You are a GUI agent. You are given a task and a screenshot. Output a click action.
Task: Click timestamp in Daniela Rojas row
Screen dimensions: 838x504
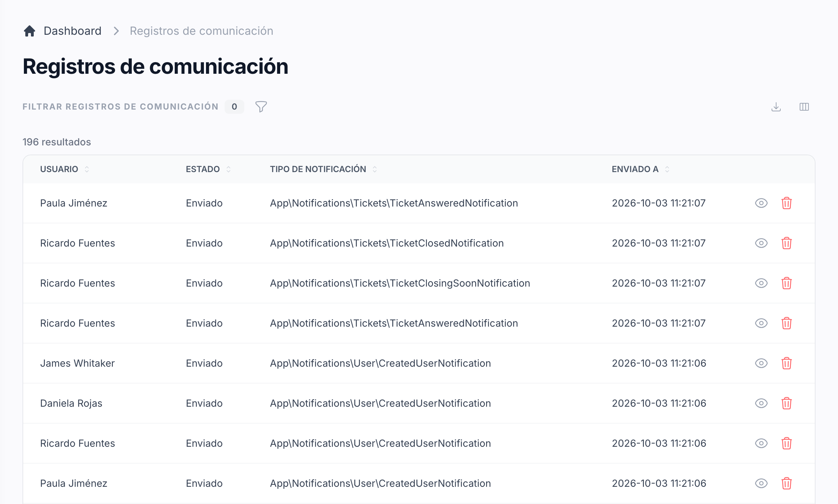click(659, 403)
